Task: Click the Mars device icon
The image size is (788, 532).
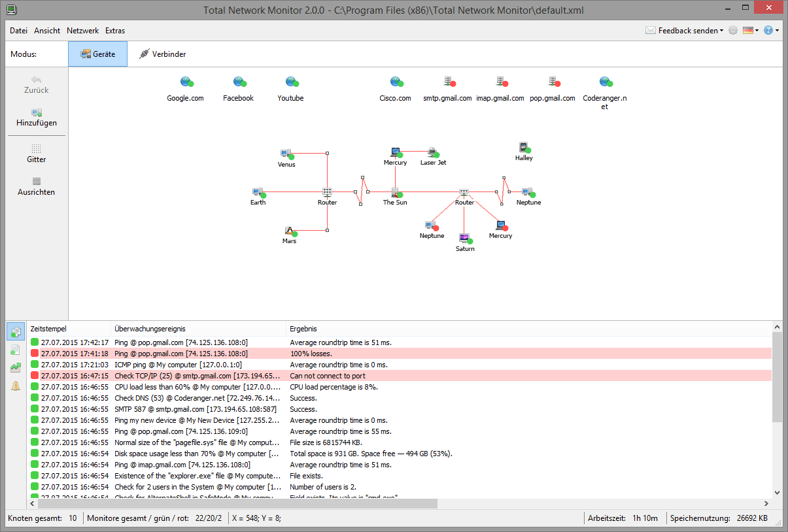Action: click(x=289, y=231)
